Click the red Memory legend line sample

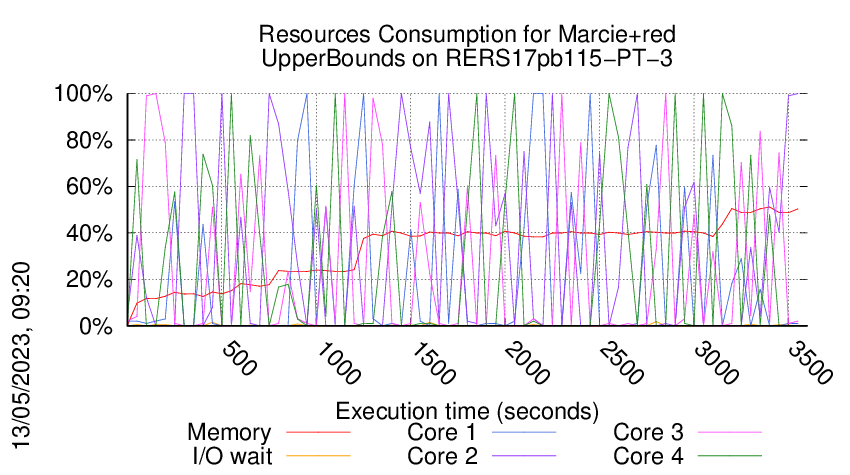(318, 432)
